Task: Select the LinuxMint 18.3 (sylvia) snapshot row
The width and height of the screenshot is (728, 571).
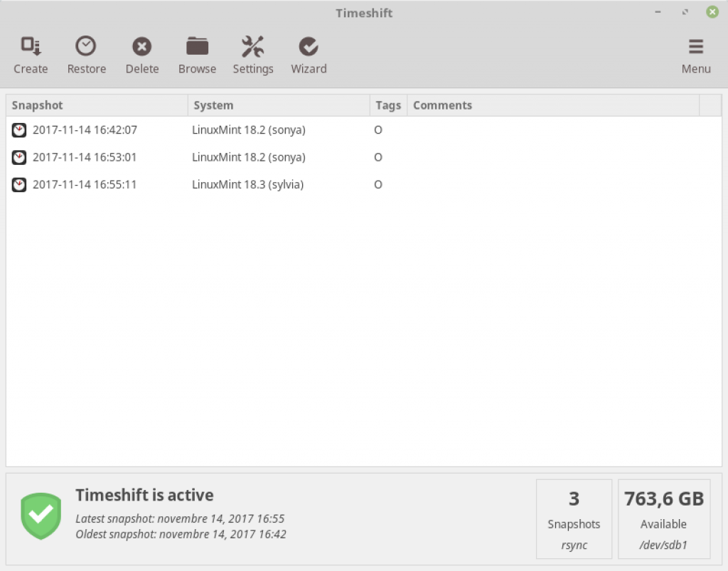Action: coord(249,184)
